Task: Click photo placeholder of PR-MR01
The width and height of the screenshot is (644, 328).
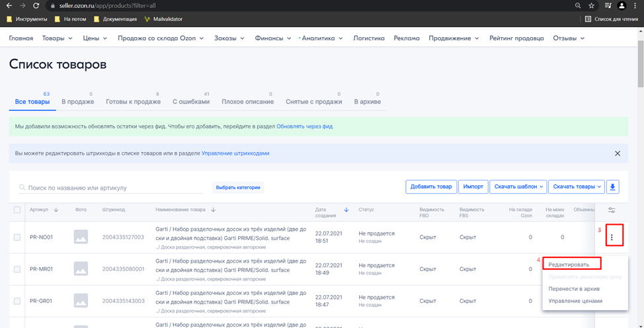Action: click(81, 268)
